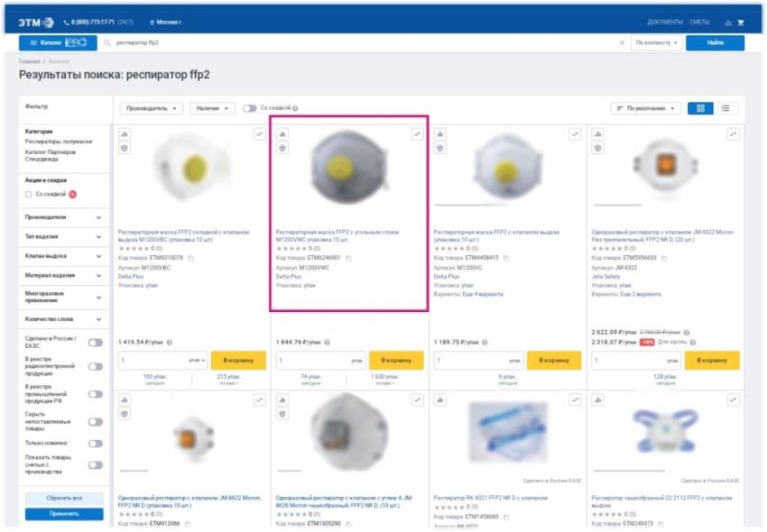Open the gray M1200VWC mask thumbnail
The height and width of the screenshot is (532, 767).
tap(348, 168)
